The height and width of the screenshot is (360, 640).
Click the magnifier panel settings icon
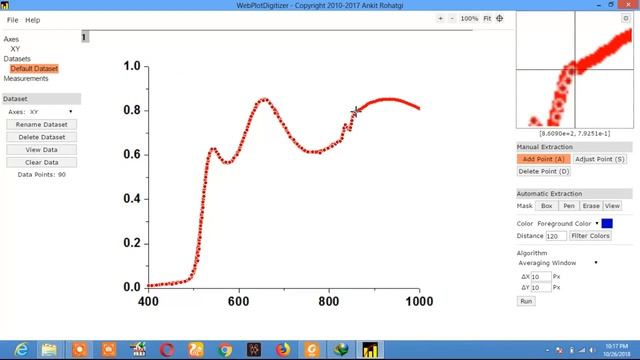coord(626,18)
